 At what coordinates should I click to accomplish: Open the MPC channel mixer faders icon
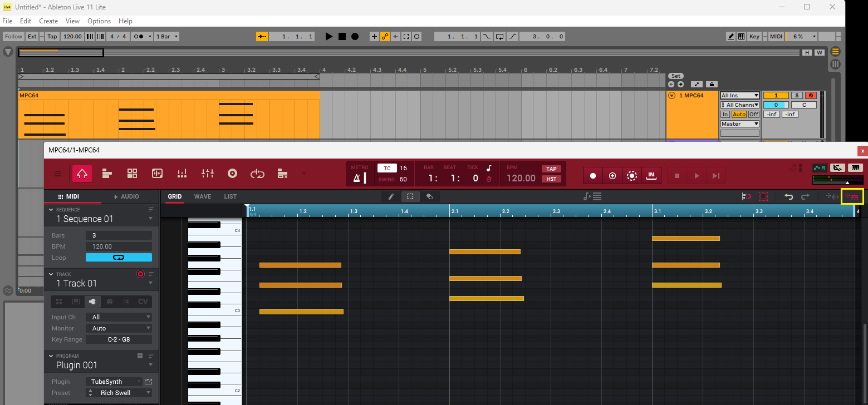click(x=208, y=174)
